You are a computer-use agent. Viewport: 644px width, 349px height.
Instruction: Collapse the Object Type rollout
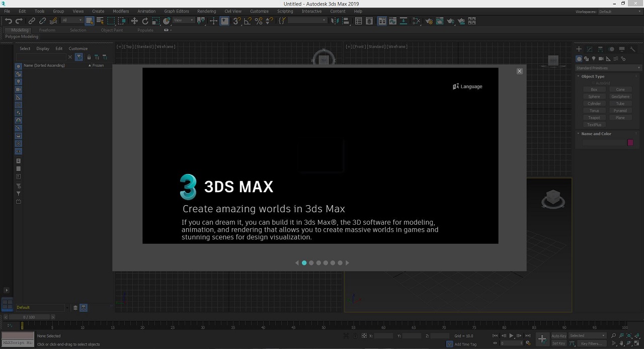(593, 76)
